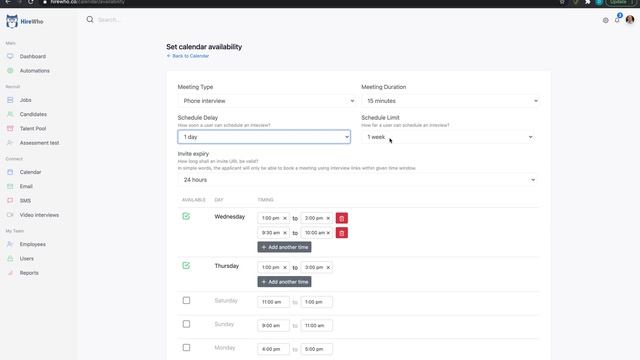Click the Users sidebar icon
The image size is (640, 360).
[x=10, y=258]
